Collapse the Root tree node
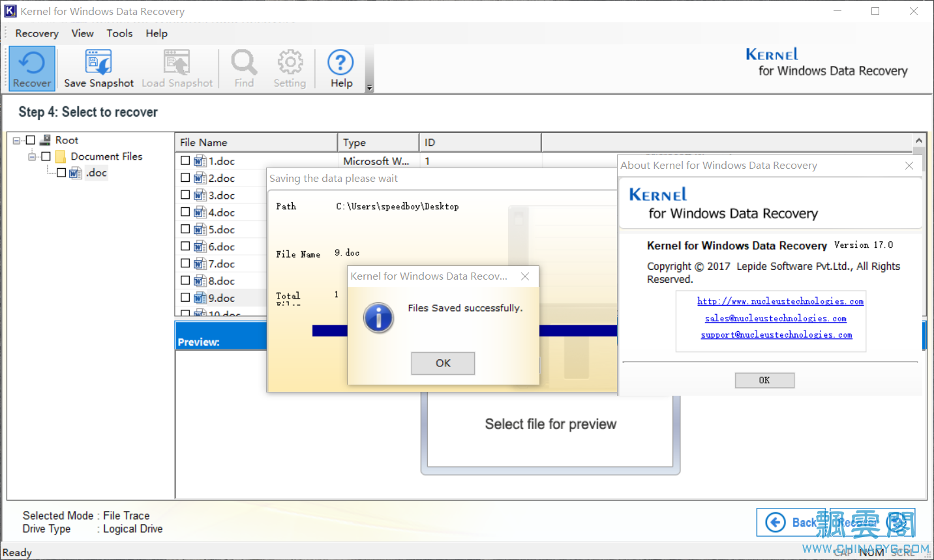 tap(17, 140)
